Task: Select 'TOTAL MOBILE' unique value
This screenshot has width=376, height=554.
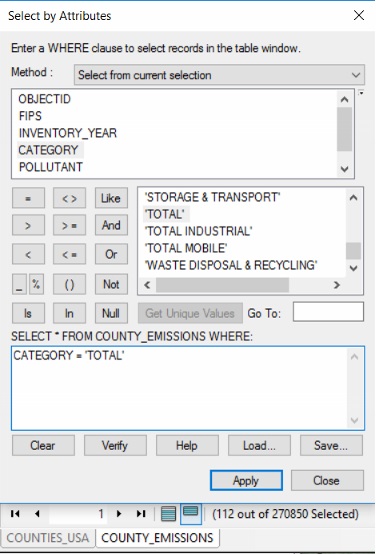Action: 186,248
